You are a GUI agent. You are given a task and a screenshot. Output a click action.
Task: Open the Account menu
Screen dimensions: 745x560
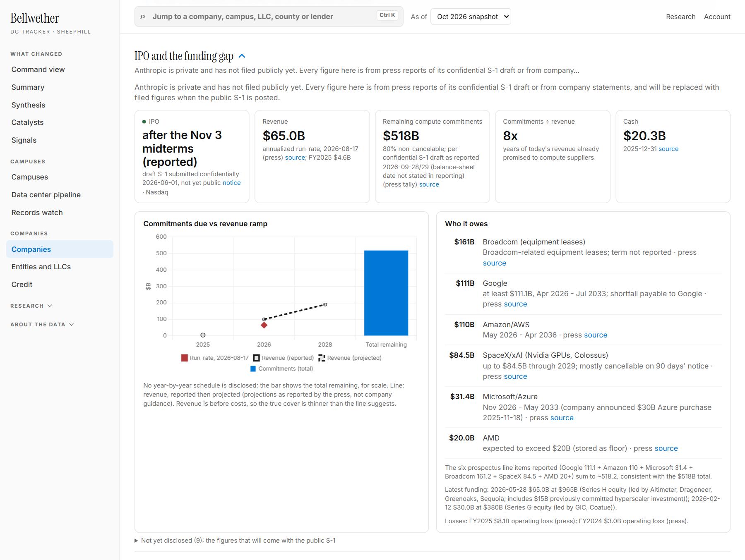point(717,17)
